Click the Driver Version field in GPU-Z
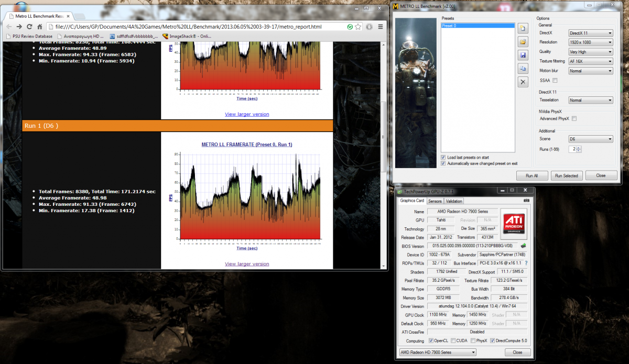 click(x=478, y=306)
